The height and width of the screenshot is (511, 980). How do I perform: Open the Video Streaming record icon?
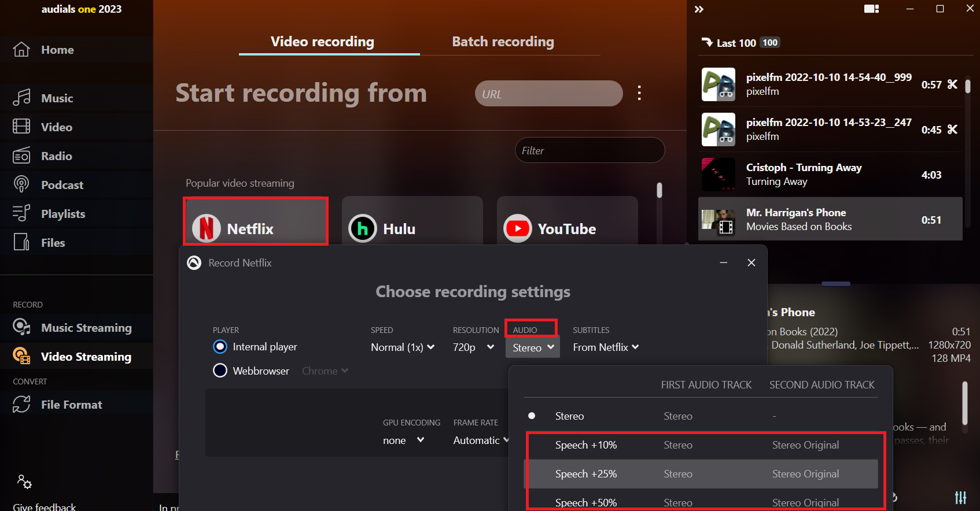(x=21, y=356)
